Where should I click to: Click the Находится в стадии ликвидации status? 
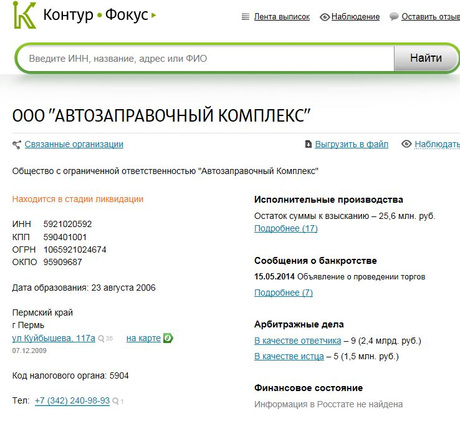click(x=78, y=199)
